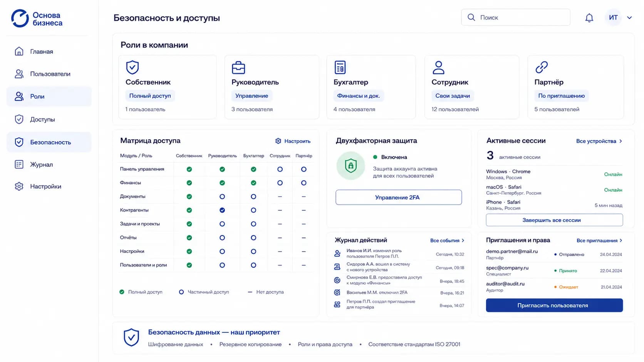Click Завершить все сессии button
Viewport: 644px width, 362px height.
pyautogui.click(x=554, y=220)
